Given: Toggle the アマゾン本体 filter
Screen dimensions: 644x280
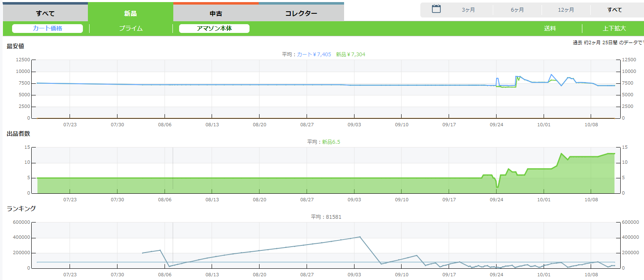Looking at the screenshot, I should pos(214,28).
